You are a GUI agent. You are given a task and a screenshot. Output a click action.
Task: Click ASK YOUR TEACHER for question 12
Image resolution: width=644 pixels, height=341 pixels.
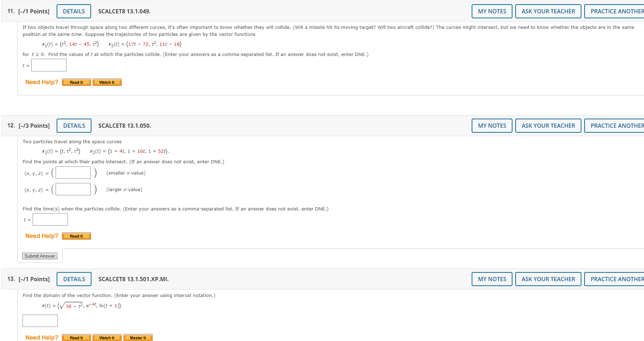[x=548, y=126]
